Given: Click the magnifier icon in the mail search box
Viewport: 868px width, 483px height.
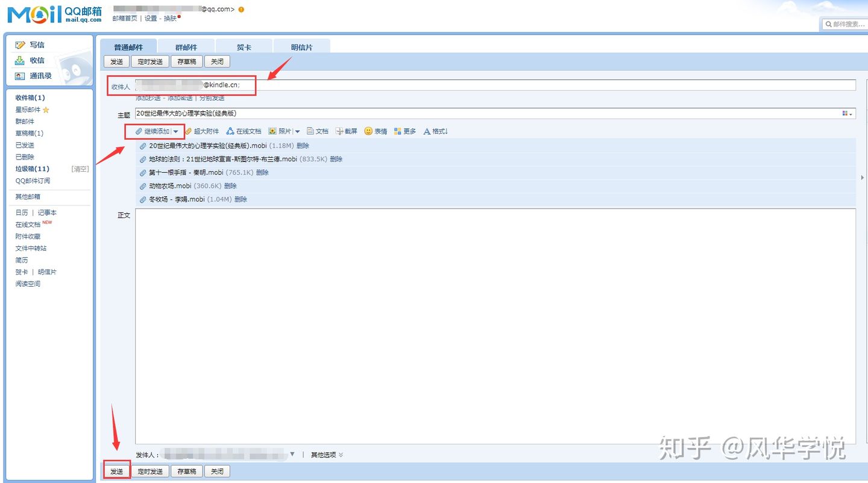Looking at the screenshot, I should point(828,24).
